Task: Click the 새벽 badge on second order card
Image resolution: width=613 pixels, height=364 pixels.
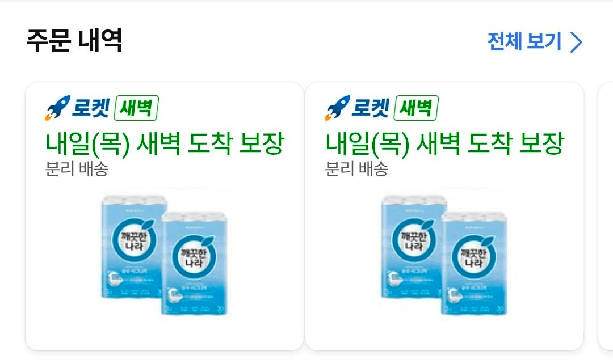Action: [x=416, y=108]
